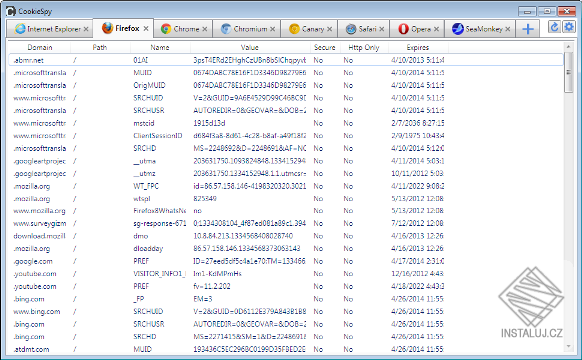The height and width of the screenshot is (360, 582).
Task: Select the dloadday cookie name
Action: coord(148,249)
